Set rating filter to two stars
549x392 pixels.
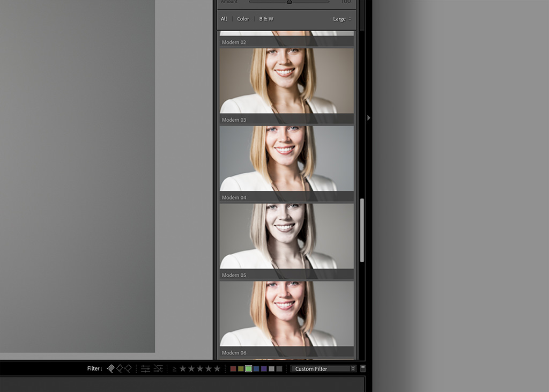[x=191, y=368]
